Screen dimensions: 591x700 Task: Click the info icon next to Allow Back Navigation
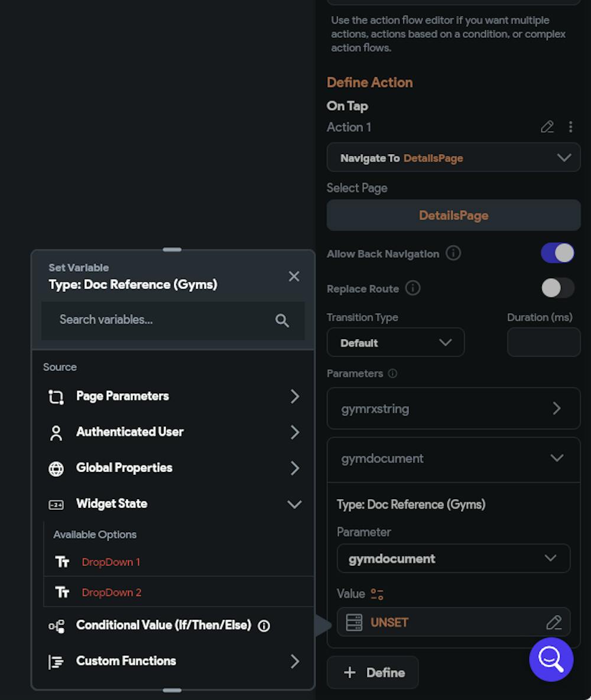point(453,253)
